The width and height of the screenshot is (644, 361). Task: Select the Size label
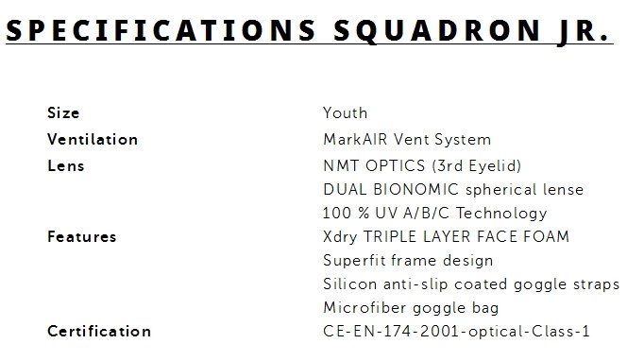[x=63, y=112]
